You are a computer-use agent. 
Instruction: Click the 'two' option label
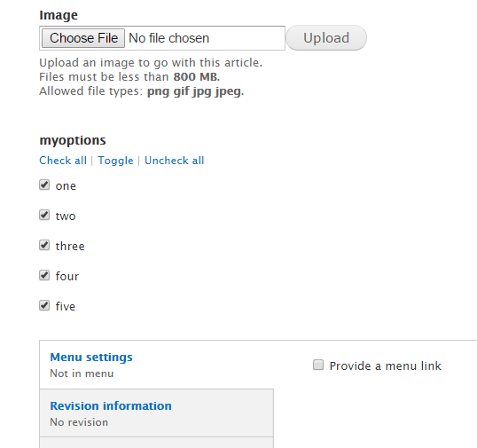point(66,216)
